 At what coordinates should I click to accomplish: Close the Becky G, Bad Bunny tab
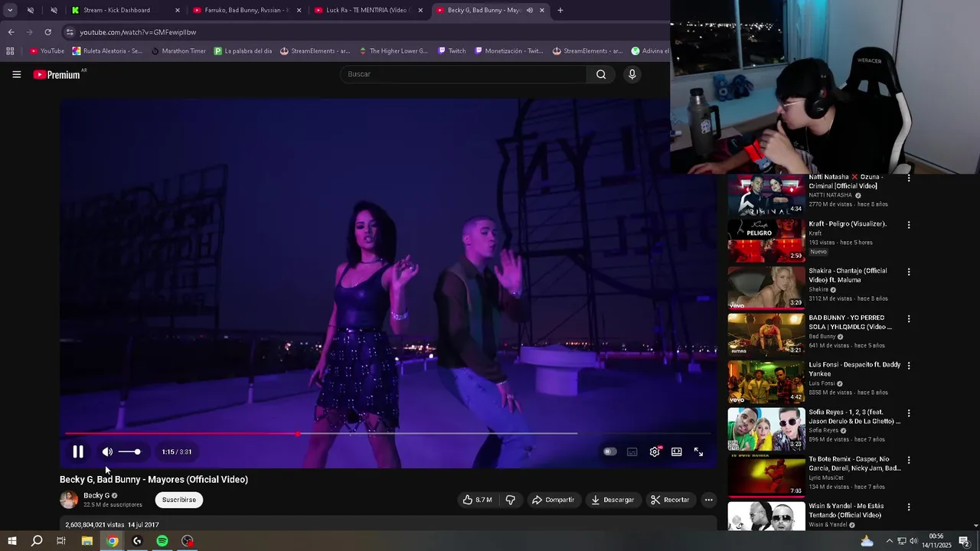pos(542,10)
